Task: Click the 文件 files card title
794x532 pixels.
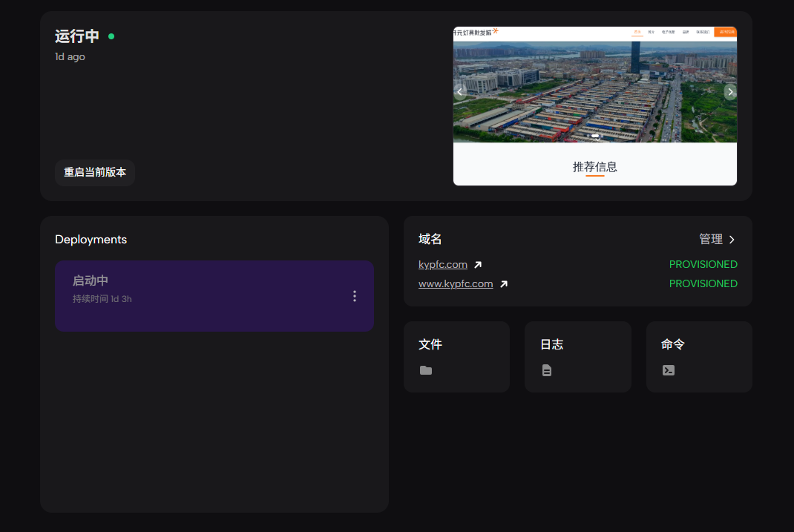Action: pyautogui.click(x=430, y=344)
